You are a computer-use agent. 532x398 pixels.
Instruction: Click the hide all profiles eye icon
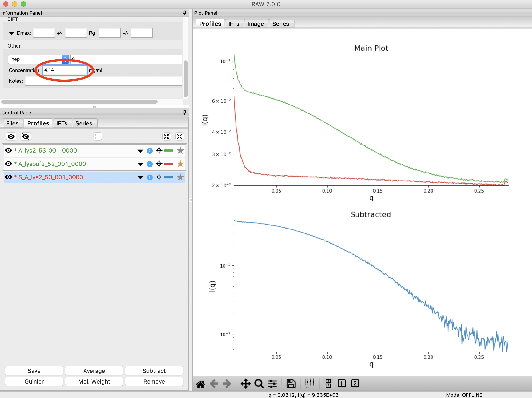[26, 137]
